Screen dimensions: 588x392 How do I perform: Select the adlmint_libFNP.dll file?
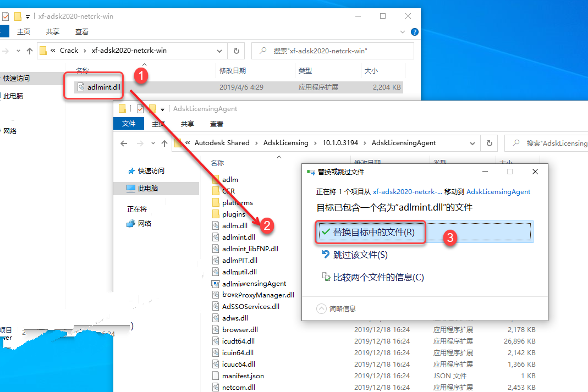(x=250, y=249)
